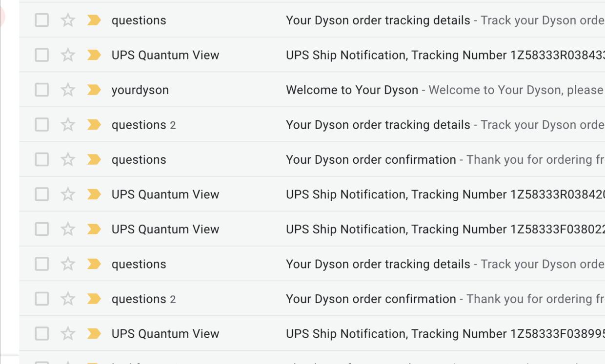
Task: Toggle importance marker on last UPS 1Z58333F038995 email
Action: [94, 334]
